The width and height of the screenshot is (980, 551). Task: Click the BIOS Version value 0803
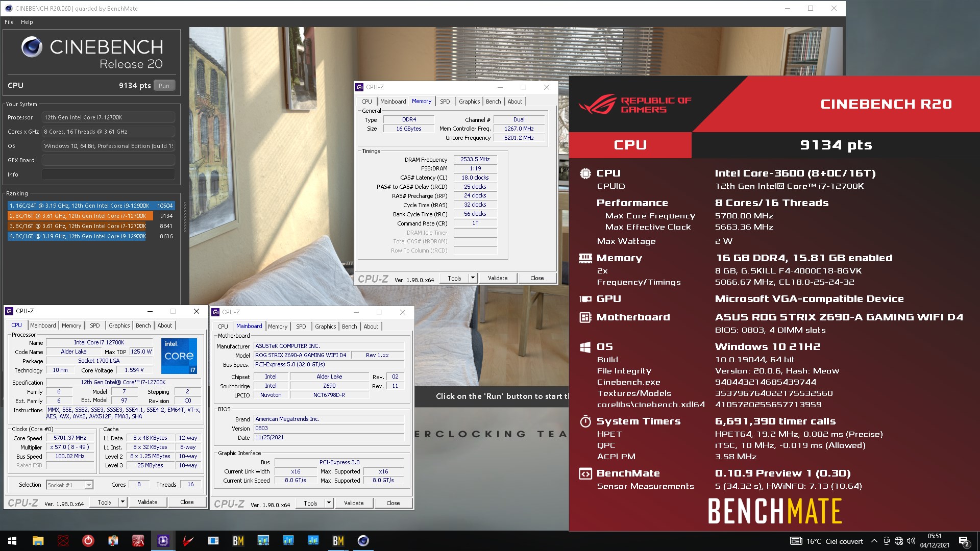[329, 429]
